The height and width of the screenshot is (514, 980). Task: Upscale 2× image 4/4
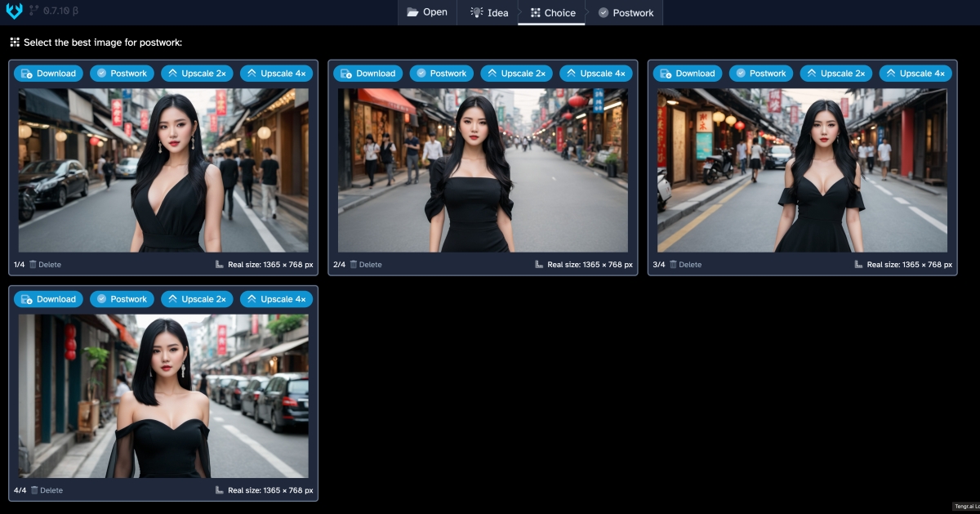(x=197, y=299)
